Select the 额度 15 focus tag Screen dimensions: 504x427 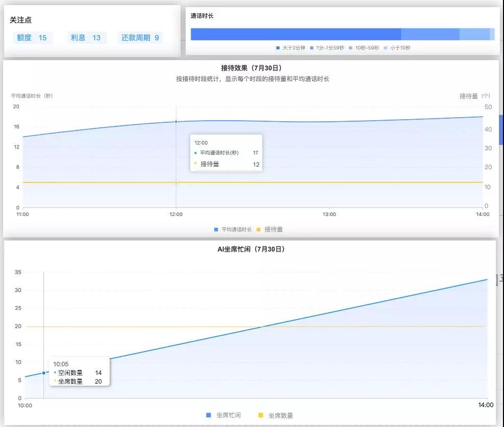(x=32, y=38)
